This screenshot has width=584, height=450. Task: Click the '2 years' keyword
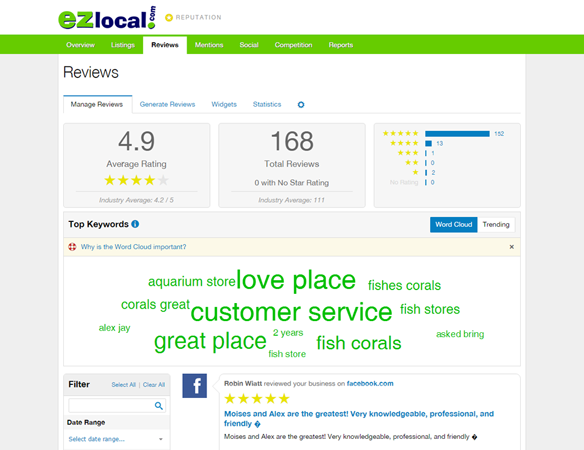tap(288, 333)
